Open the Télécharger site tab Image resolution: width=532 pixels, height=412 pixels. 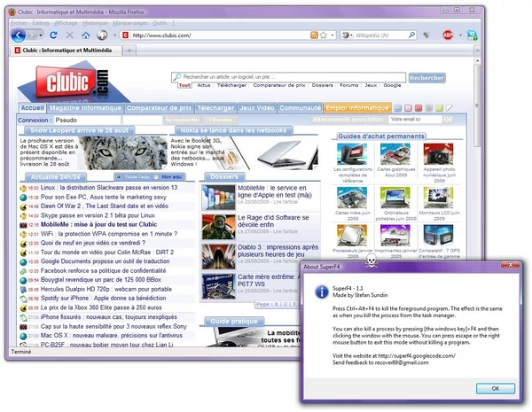(x=215, y=108)
